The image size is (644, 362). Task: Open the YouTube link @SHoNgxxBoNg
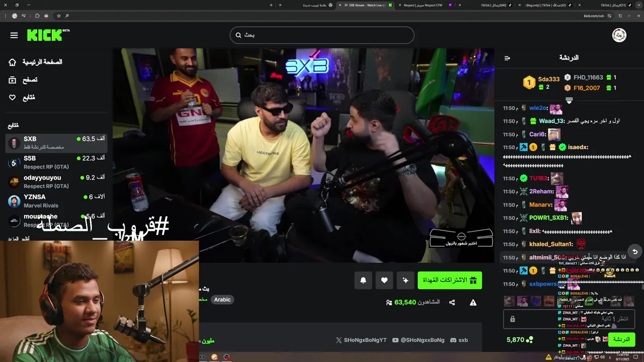tap(418, 340)
